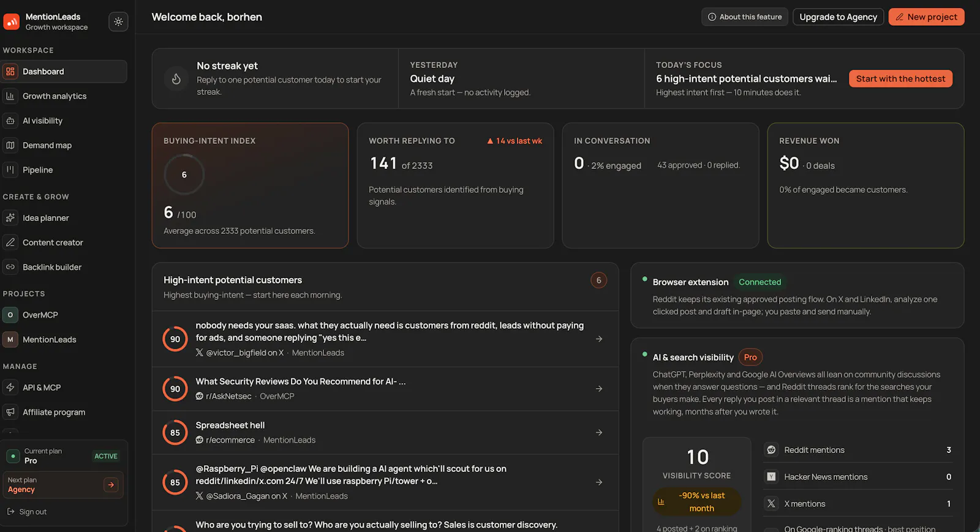Click the Affiliate program megaphone icon
This screenshot has height=532, width=980.
point(10,412)
